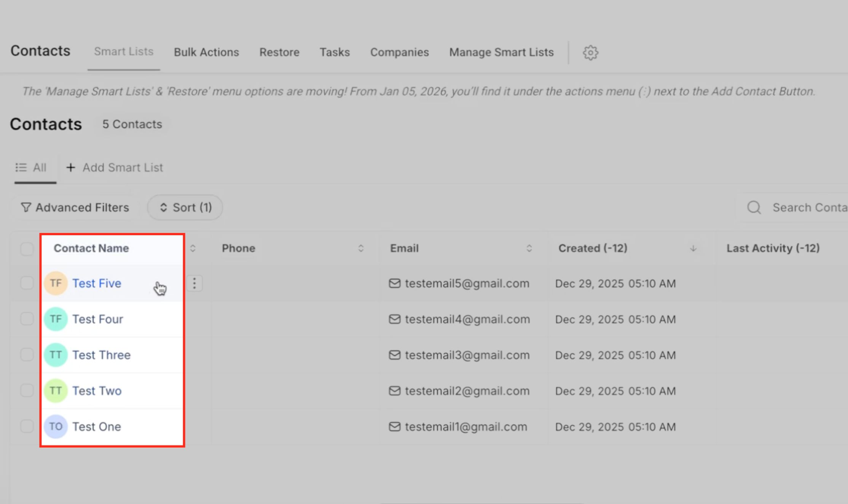The height and width of the screenshot is (504, 848).
Task: Open Advanced Filters
Action: pyautogui.click(x=75, y=207)
